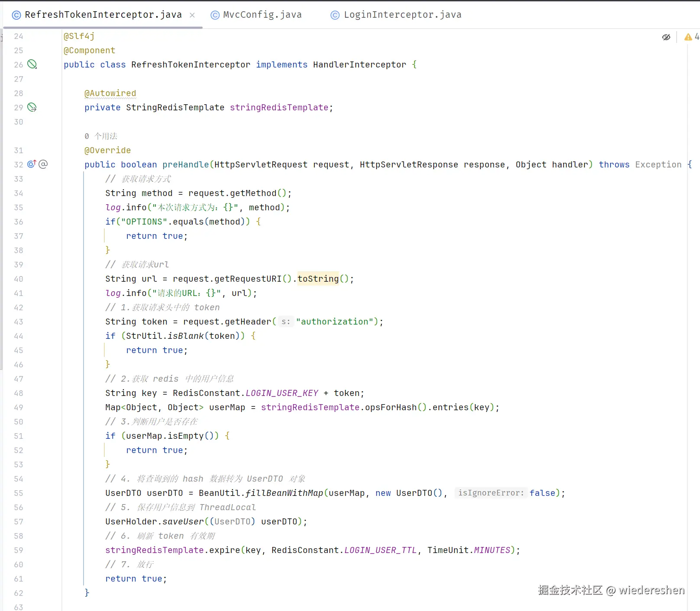
Task: Open the warnings indicator showing 4 problems
Action: point(691,37)
